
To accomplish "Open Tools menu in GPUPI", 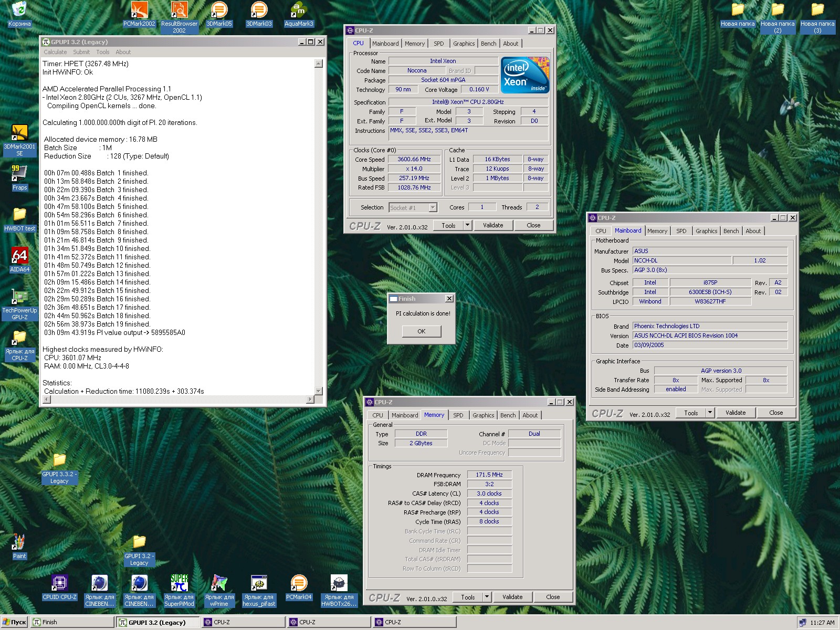I will [103, 52].
